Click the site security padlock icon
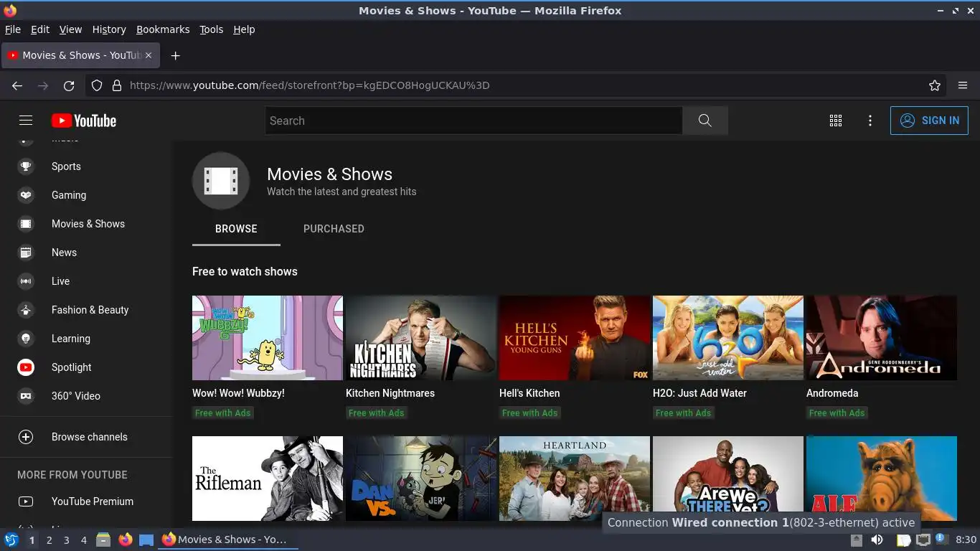This screenshot has height=551, width=980. point(117,85)
